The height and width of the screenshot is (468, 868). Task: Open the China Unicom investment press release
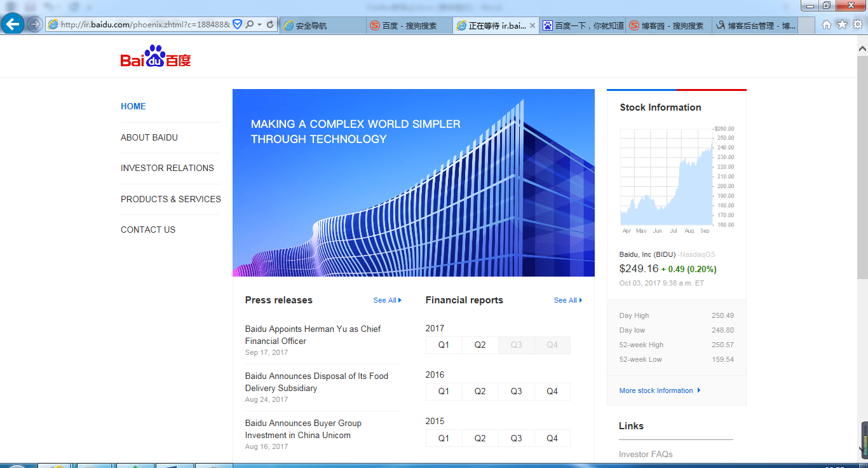click(x=303, y=429)
